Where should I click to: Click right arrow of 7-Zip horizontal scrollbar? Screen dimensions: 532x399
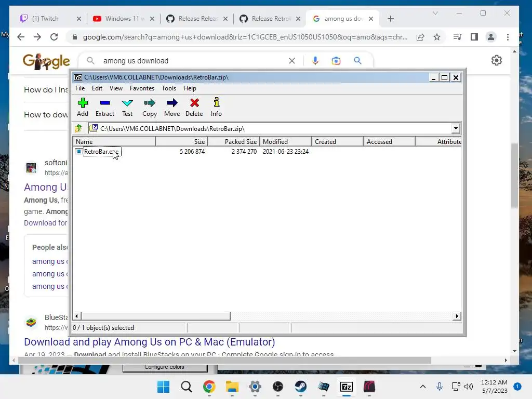457,316
